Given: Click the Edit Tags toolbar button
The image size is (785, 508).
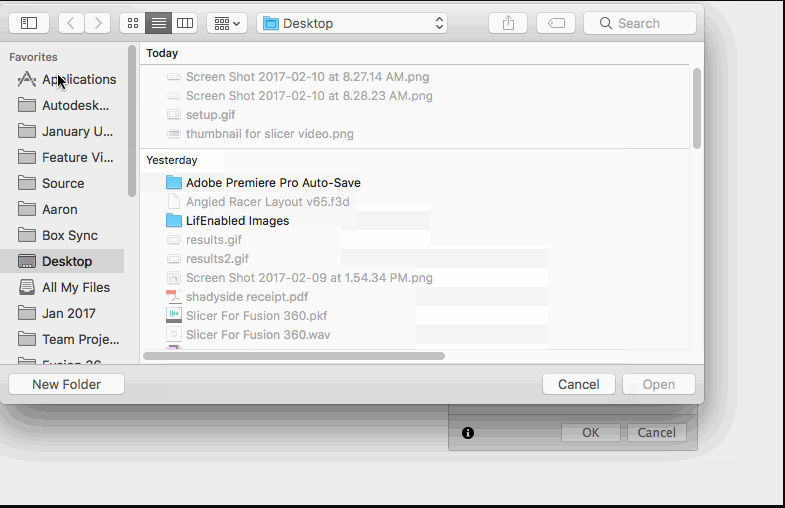Looking at the screenshot, I should (x=556, y=23).
